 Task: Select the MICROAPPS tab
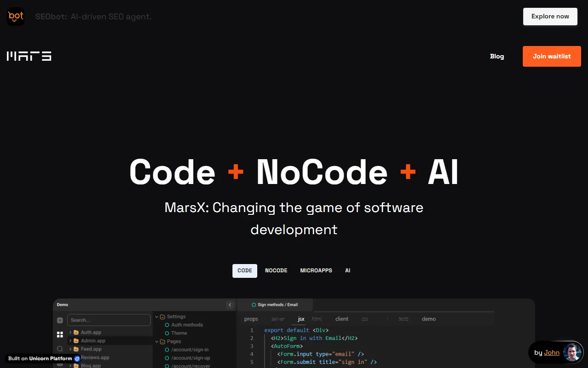pos(316,270)
